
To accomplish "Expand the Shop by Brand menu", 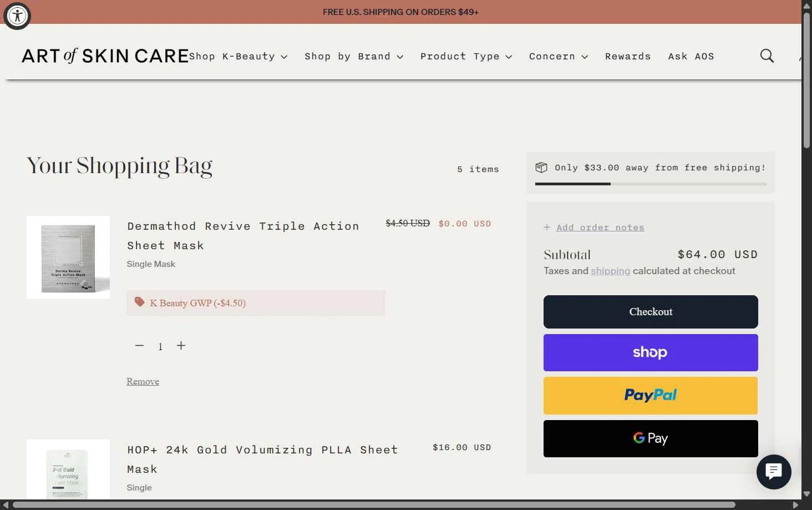I will pos(354,57).
